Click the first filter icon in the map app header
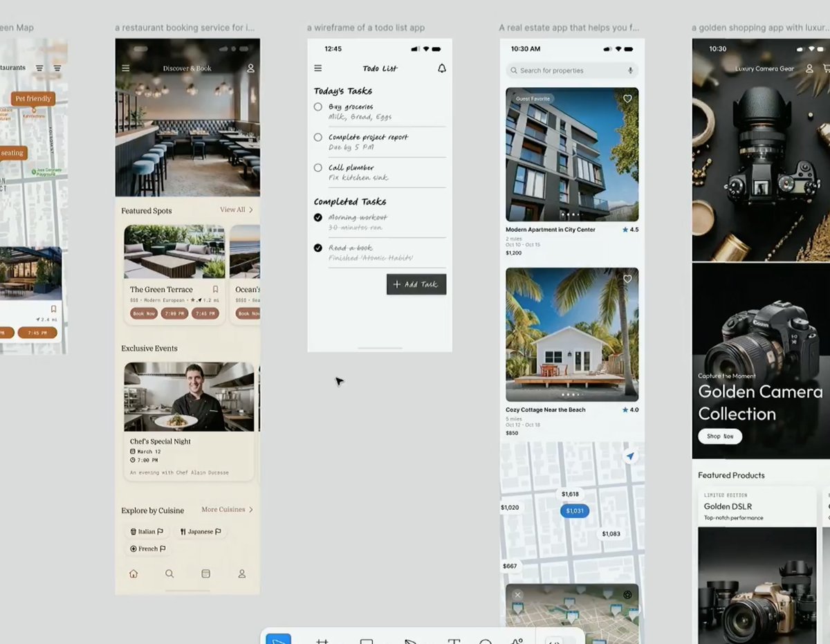This screenshot has height=644, width=830. click(39, 68)
